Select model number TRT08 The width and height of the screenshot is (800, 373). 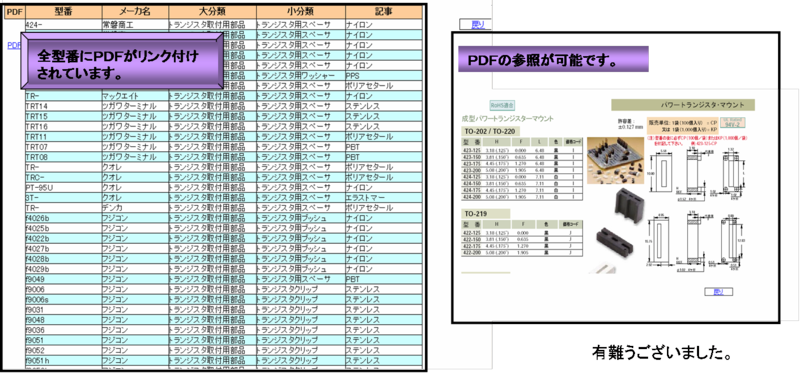point(63,157)
